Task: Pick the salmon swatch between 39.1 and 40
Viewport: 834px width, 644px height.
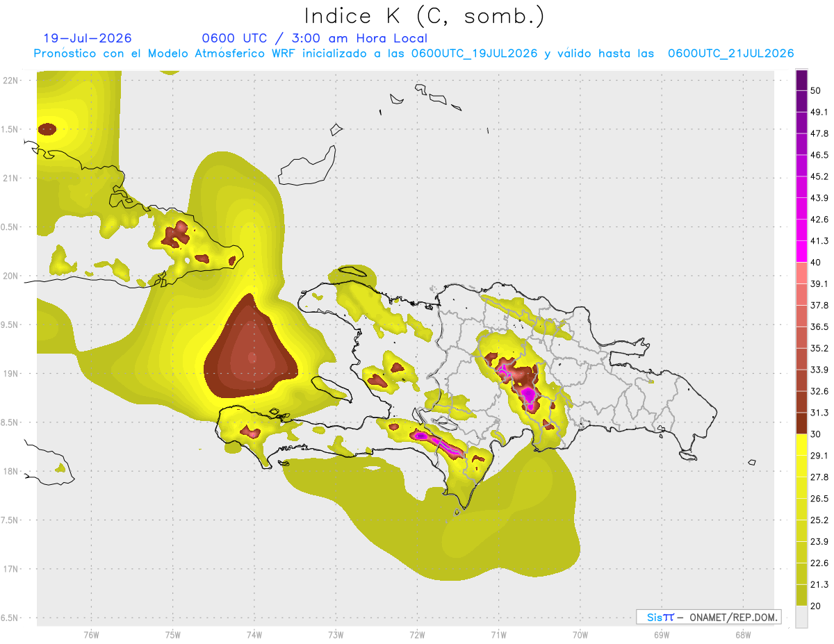Action: [802, 273]
